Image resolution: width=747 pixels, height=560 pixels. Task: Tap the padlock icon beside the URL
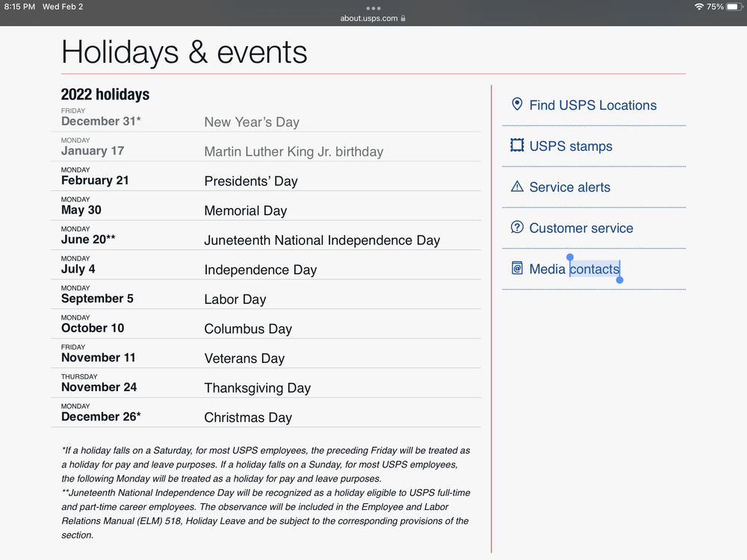coord(403,19)
